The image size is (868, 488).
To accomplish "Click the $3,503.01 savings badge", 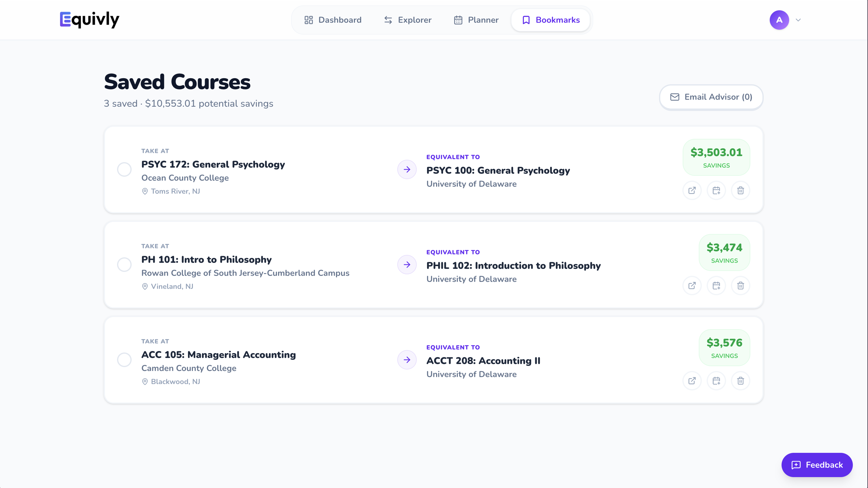I will click(716, 157).
